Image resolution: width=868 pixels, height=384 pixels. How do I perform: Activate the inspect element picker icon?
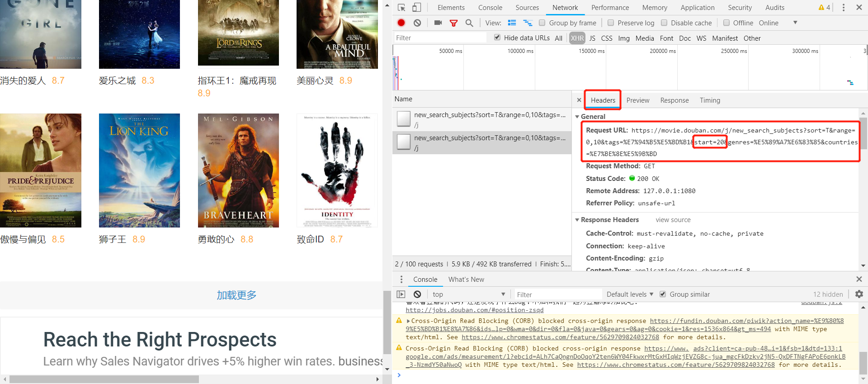[x=401, y=8]
